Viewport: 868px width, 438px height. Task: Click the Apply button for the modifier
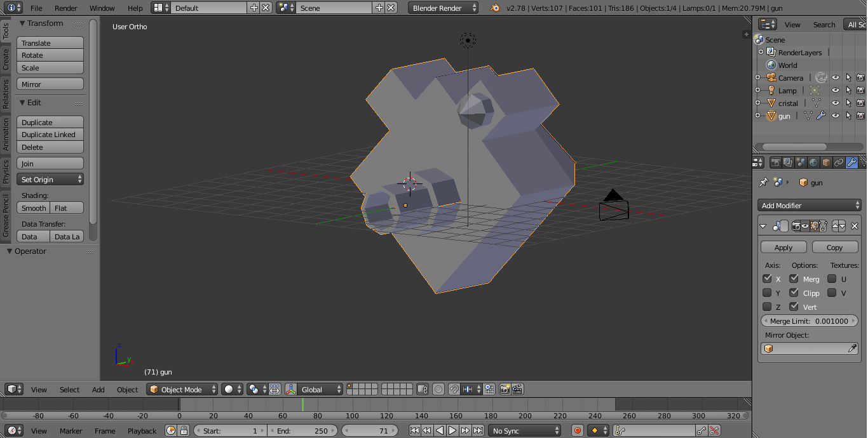[783, 247]
